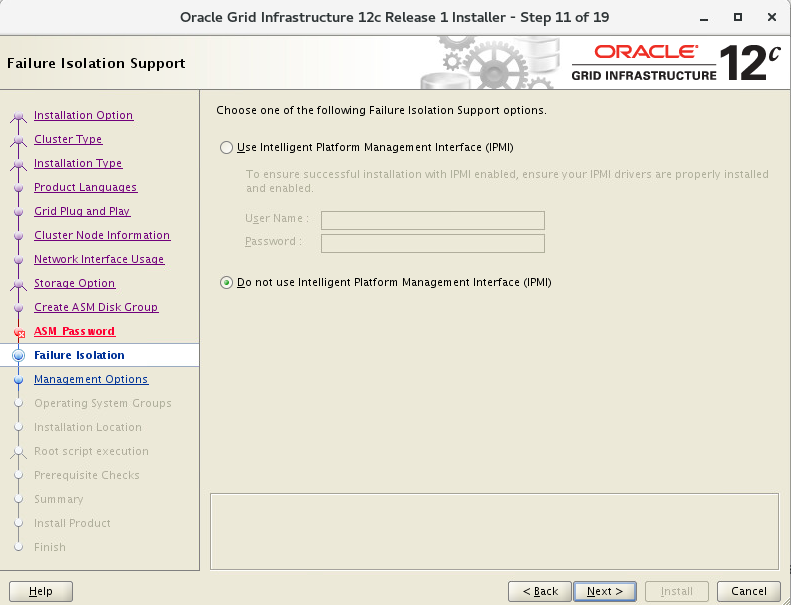791x605 pixels.
Task: Minimize the installer window
Action: pyautogui.click(x=704, y=17)
